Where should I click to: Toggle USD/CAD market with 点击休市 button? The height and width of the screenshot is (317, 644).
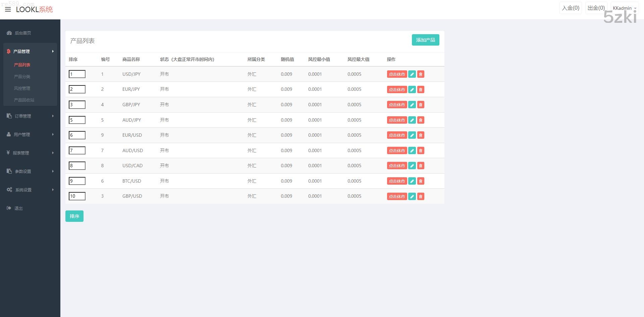[x=397, y=166]
